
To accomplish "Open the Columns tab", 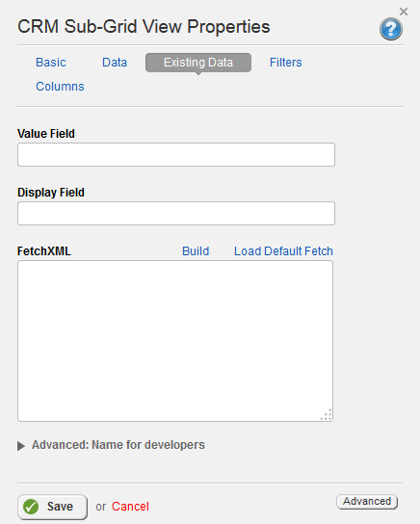I will pos(60,87).
